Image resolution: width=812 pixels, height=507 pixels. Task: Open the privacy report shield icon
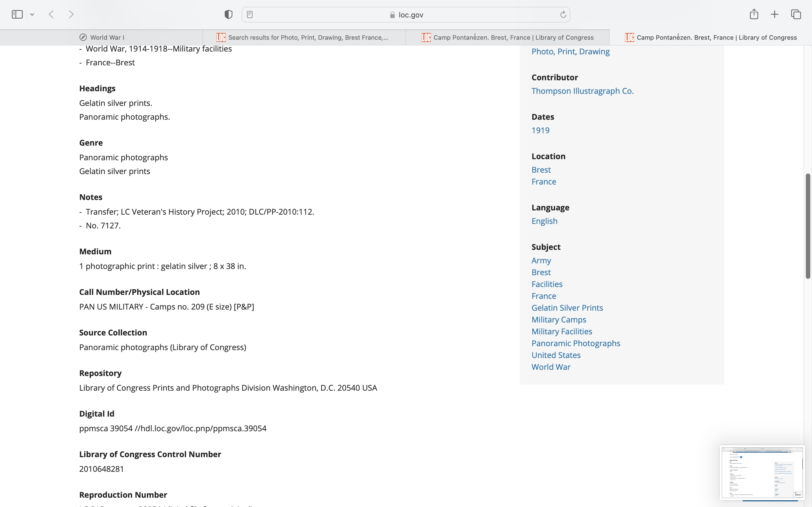coord(228,14)
